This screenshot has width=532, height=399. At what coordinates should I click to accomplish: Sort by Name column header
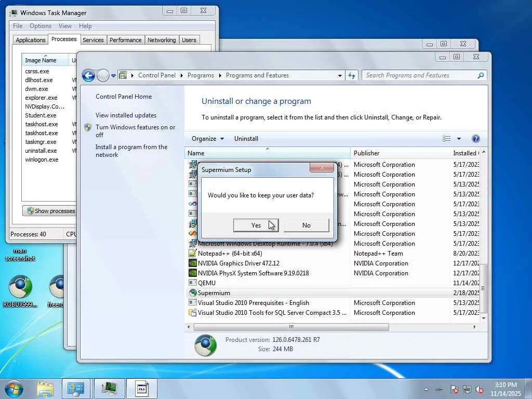(268, 153)
